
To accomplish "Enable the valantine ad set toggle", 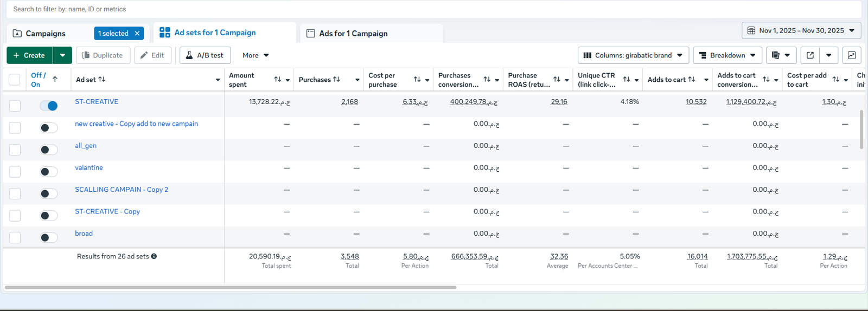I will tap(49, 172).
